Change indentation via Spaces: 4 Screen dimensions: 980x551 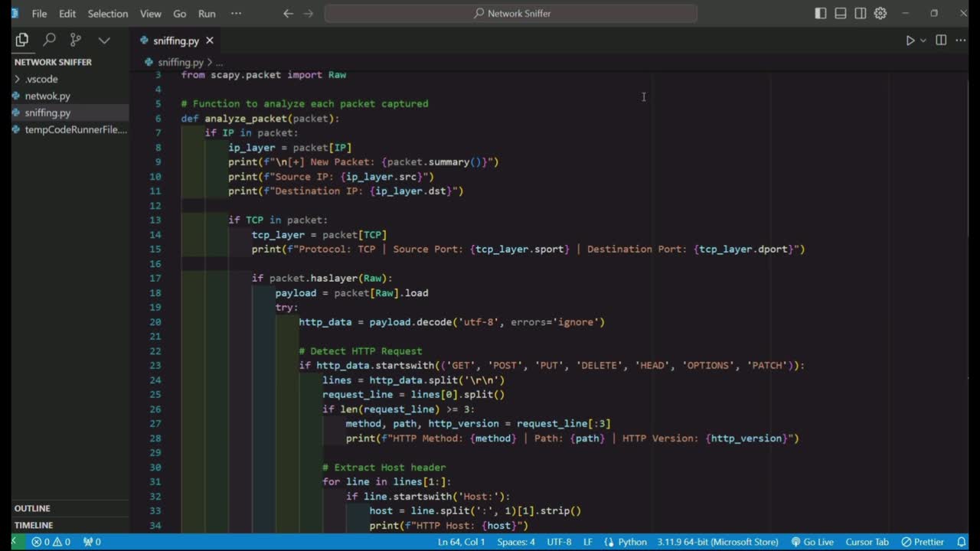pos(516,542)
